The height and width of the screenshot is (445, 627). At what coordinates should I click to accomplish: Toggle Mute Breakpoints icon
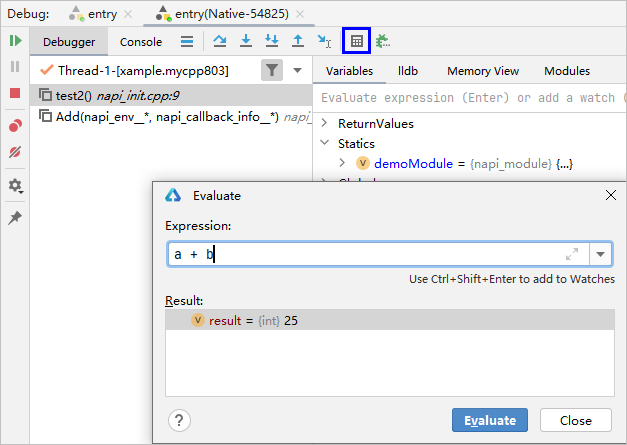pyautogui.click(x=15, y=153)
